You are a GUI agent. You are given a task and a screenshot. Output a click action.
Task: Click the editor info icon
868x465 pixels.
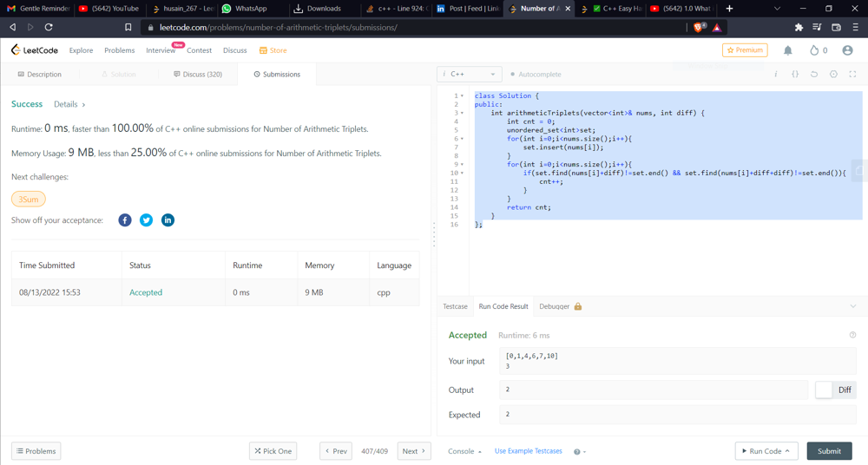point(776,75)
